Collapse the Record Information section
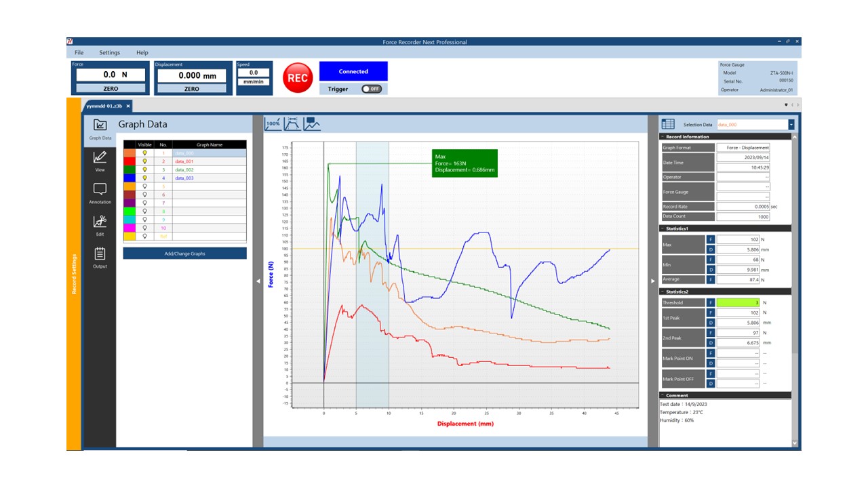 (663, 137)
